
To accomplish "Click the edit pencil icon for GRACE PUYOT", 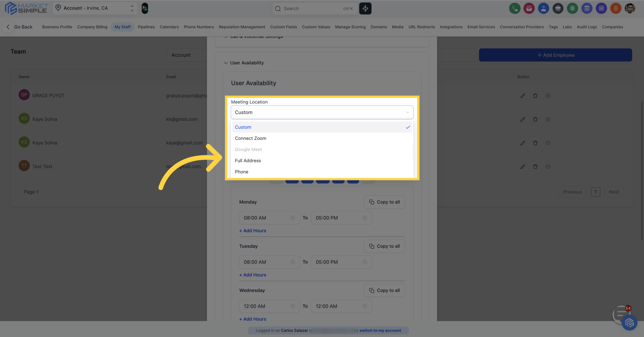I will point(523,96).
